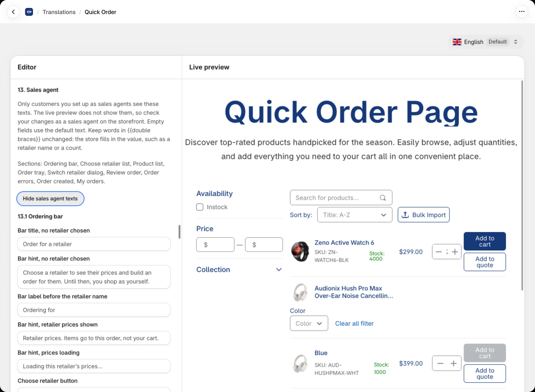
Task: Click the Audionix Hush Pro Max thumbnail
Action: [x=300, y=292]
